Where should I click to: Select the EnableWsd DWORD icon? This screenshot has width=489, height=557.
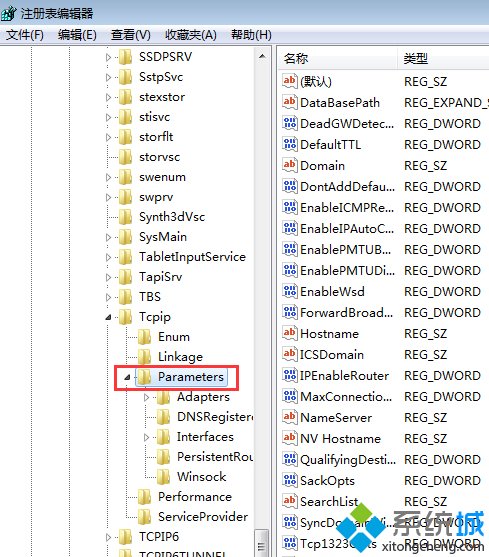(x=289, y=291)
